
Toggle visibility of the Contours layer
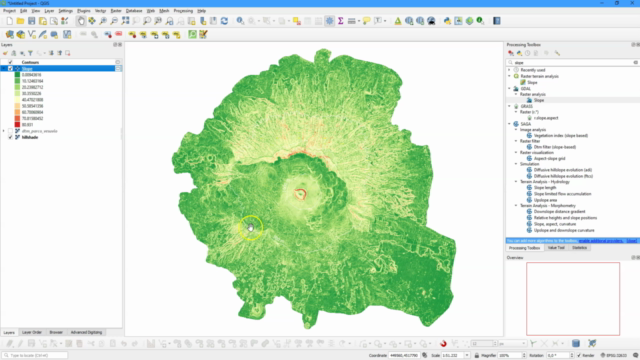tap(10, 62)
